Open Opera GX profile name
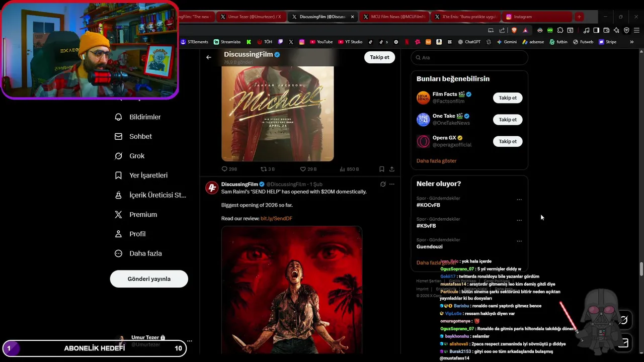Screen dimensions: 644x362 pos(444,138)
